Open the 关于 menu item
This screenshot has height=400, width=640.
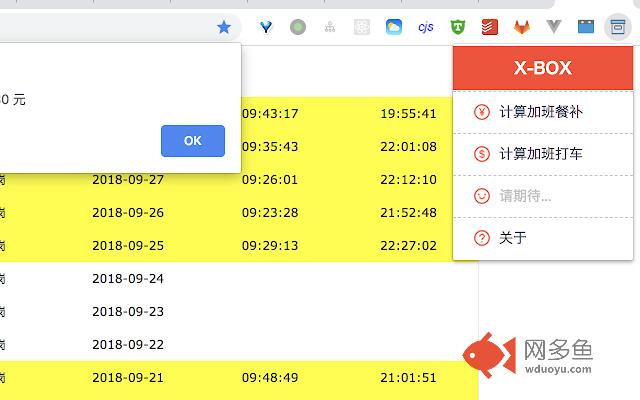coord(543,238)
